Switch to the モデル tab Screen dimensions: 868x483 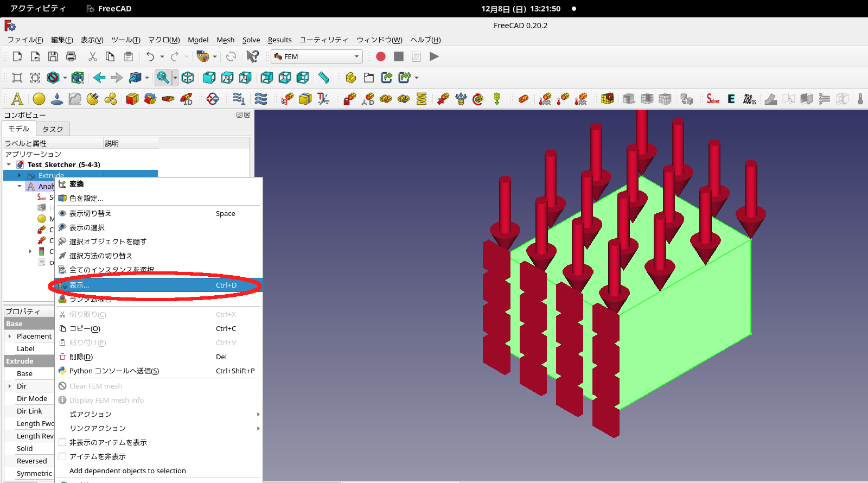coord(19,129)
